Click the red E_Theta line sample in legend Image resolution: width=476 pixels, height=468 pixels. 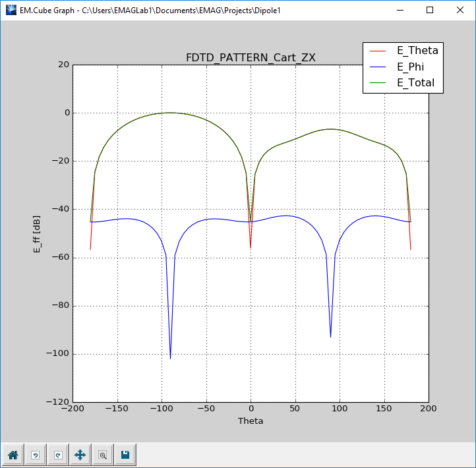coord(379,51)
